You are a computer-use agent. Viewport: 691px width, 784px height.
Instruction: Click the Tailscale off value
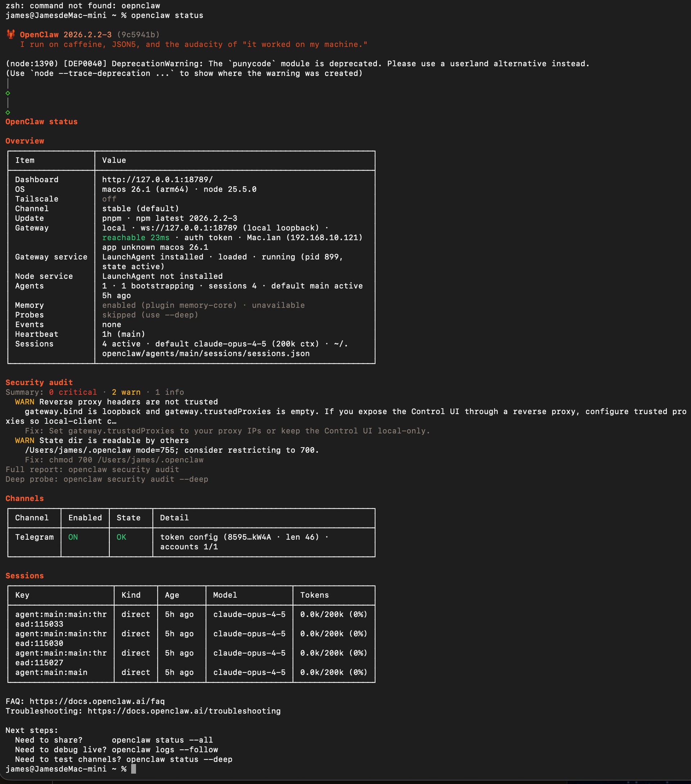[x=109, y=199]
